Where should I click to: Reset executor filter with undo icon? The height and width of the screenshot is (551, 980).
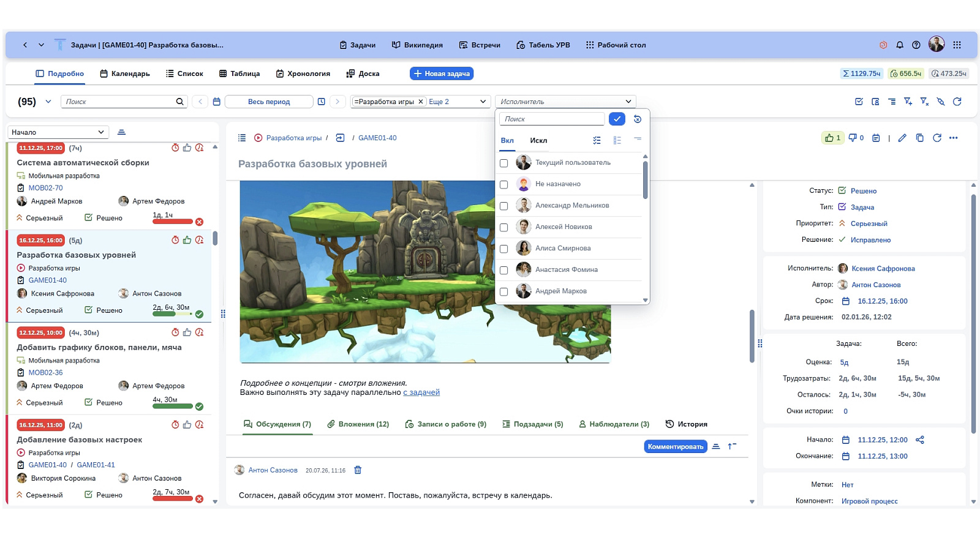point(638,119)
